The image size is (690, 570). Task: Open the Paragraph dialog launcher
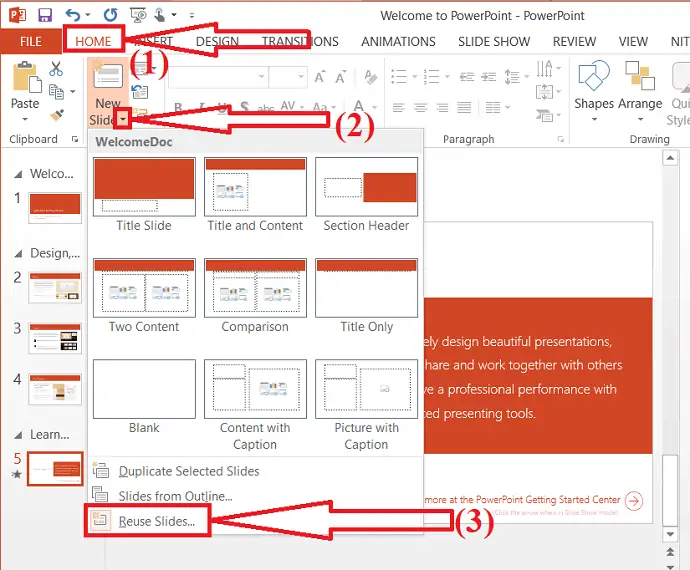561,139
